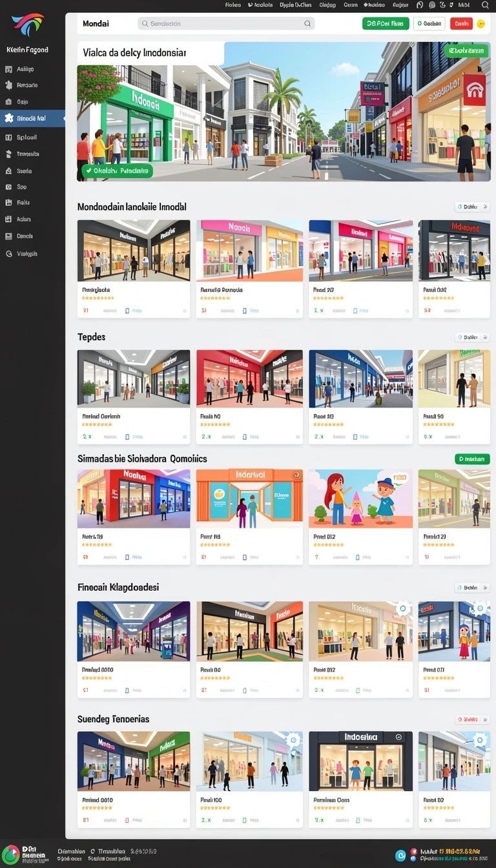Click the magnifier icon inside the search field
The image size is (496, 868).
point(307,23)
